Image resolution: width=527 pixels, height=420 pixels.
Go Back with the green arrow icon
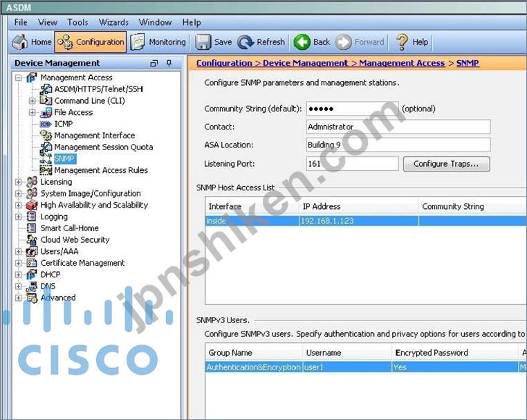[302, 42]
